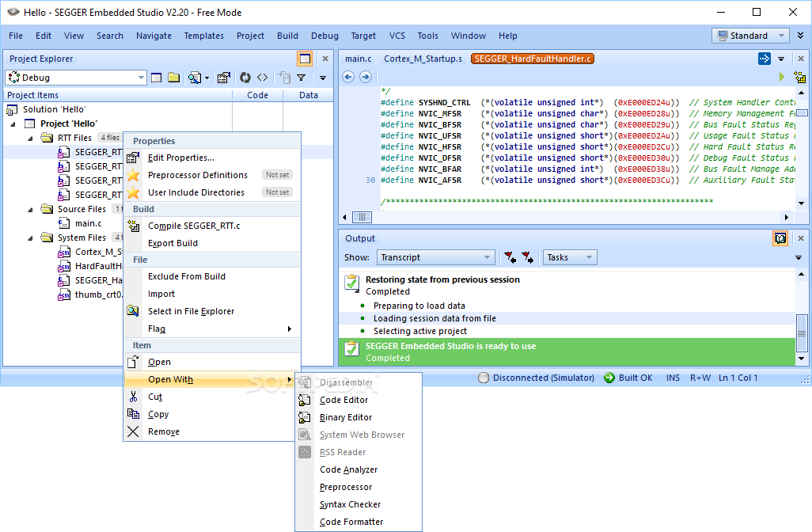Click the star icon beside User Include Directories

133,192
